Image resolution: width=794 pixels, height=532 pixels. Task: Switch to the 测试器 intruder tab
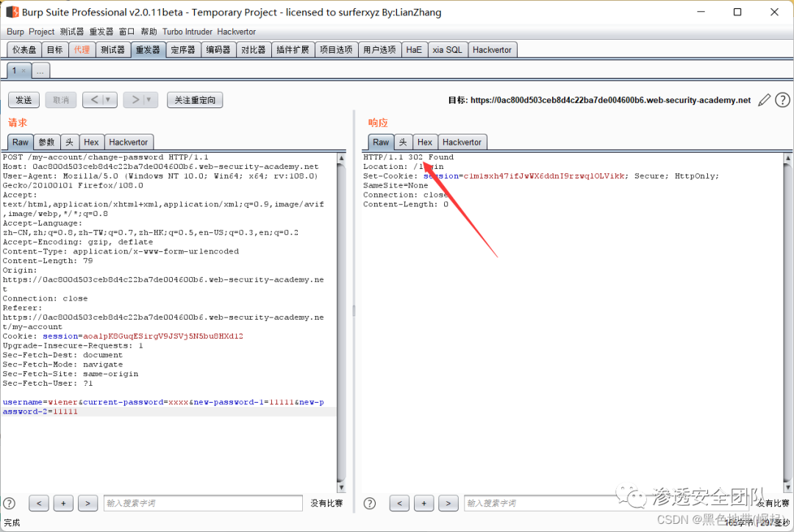pos(113,50)
